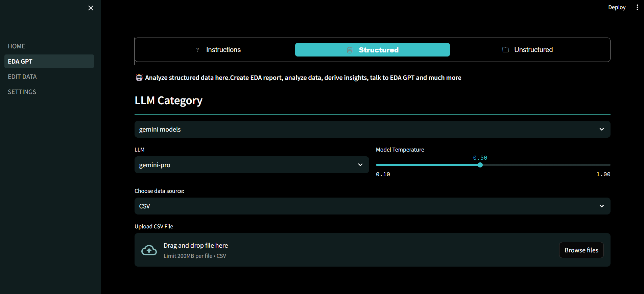Select EDA GPT in sidebar
Screen dimensions: 644x294
49,61
